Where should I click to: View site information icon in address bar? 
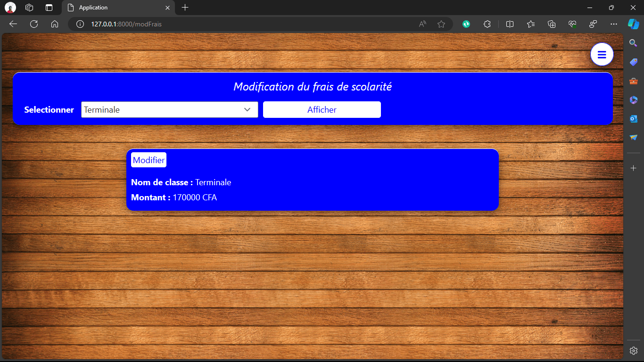coord(80,24)
